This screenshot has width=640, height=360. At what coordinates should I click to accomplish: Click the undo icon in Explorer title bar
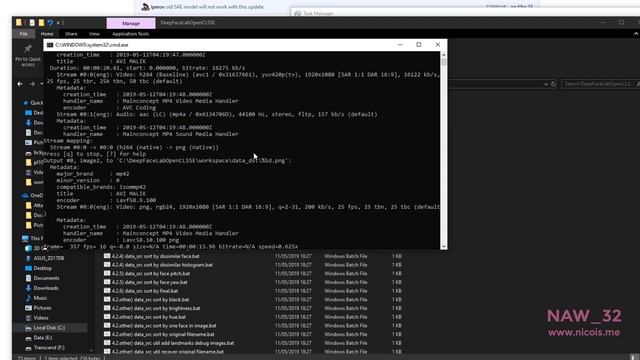click(x=50, y=22)
